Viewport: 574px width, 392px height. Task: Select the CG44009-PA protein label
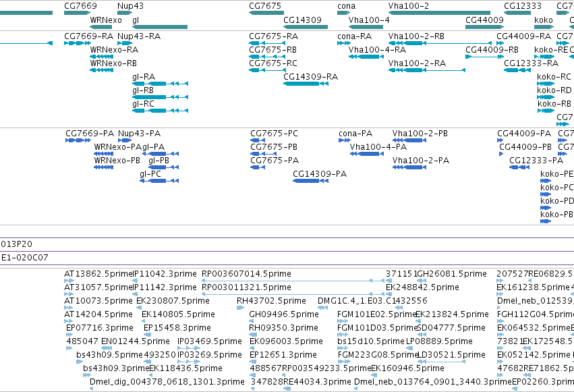point(524,134)
